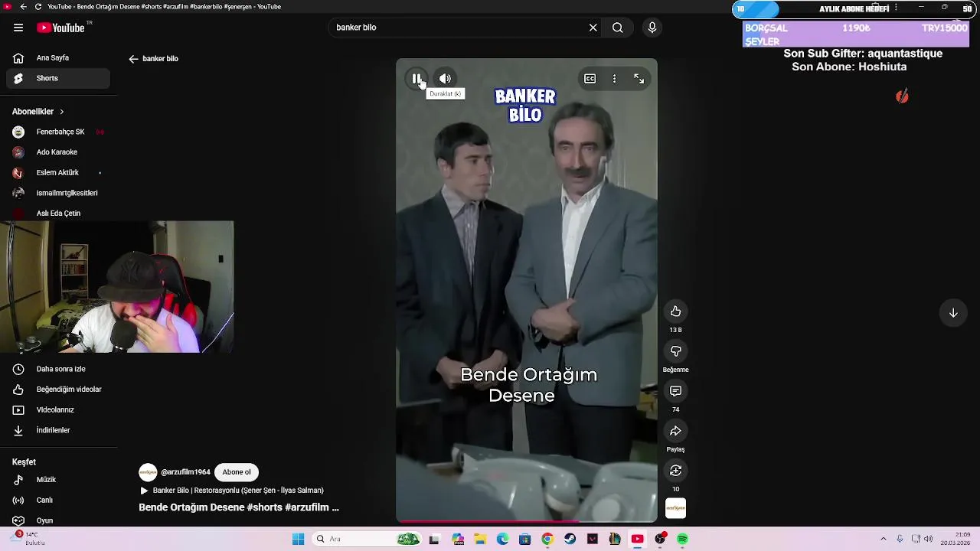
Task: Open Videolarınız in sidebar
Action: 58,410
